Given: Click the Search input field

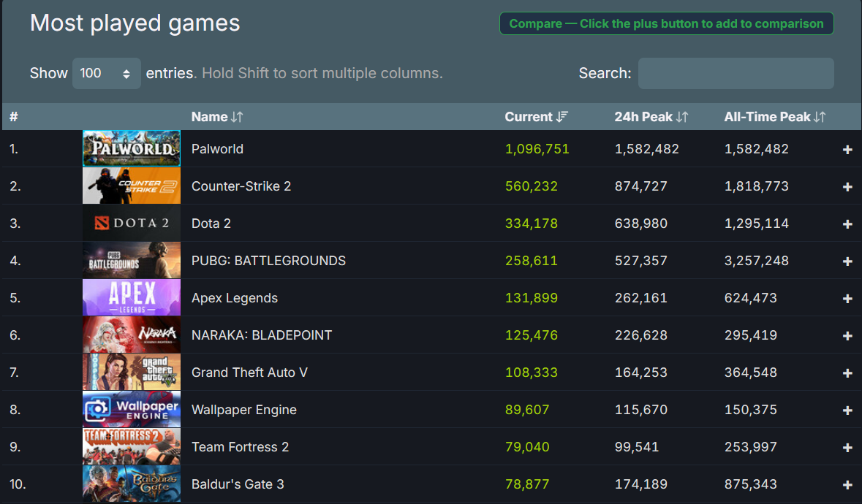Looking at the screenshot, I should click(x=736, y=73).
